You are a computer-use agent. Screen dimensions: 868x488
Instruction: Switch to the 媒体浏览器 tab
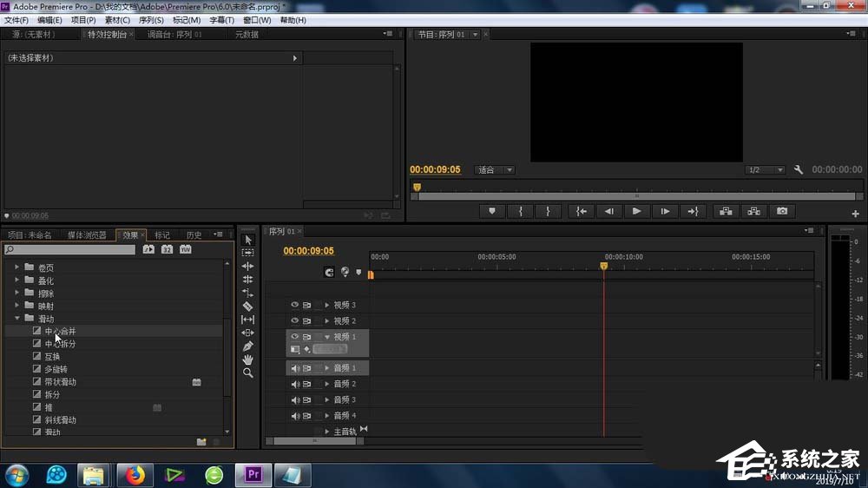click(x=87, y=235)
